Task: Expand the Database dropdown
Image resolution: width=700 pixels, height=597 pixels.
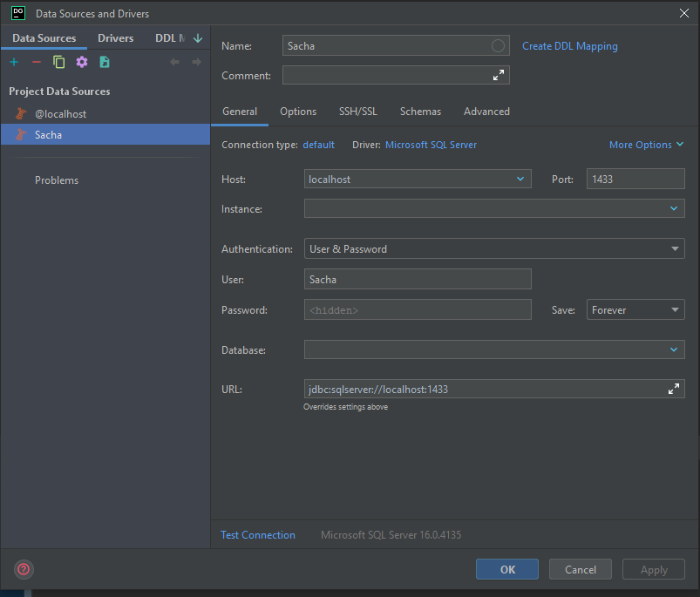Action: (x=674, y=349)
